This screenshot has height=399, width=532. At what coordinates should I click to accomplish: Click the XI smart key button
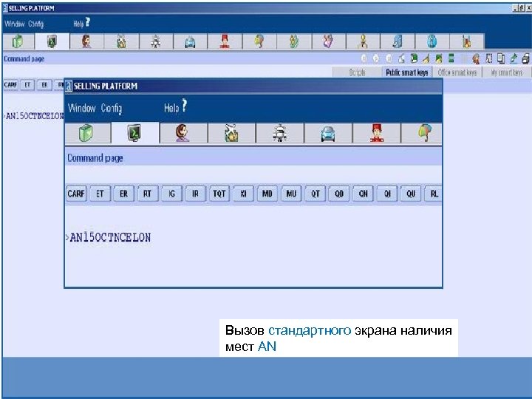[243, 194]
